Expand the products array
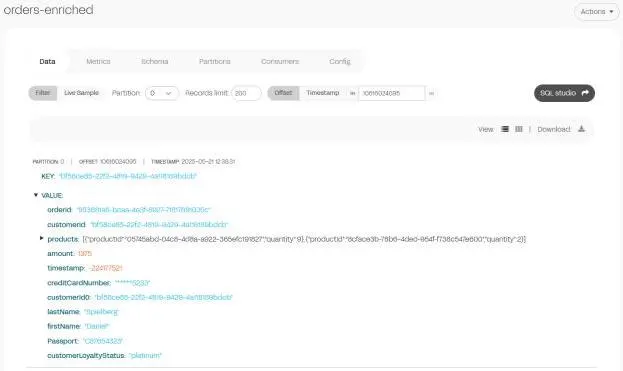Image resolution: width=623 pixels, height=371 pixels. (41, 238)
